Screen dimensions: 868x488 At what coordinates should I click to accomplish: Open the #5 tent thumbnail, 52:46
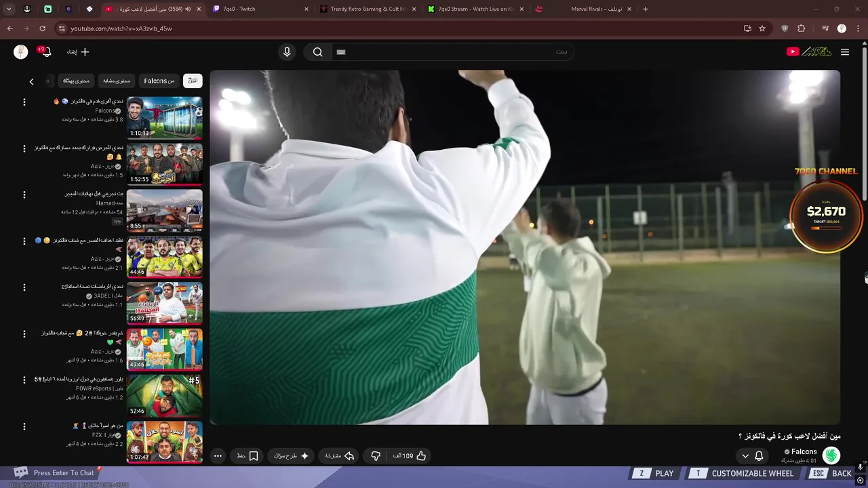(x=164, y=396)
